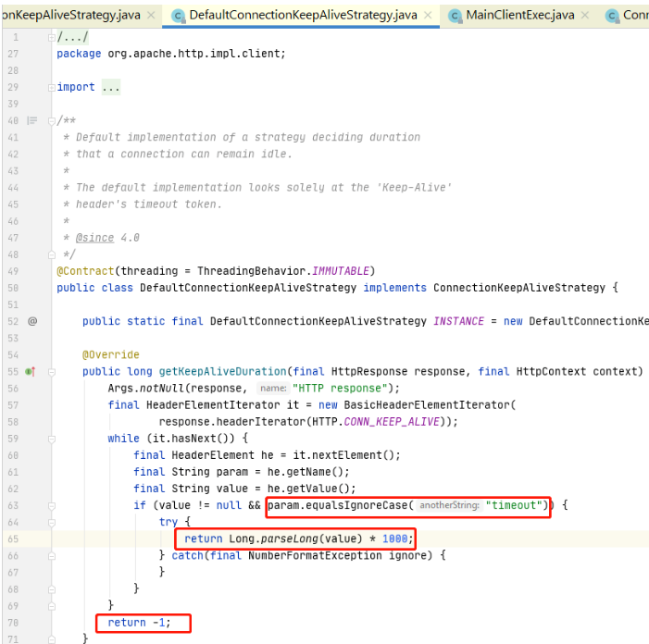649x644 pixels.
Task: Click the fold marker at catch line 66
Action: click(x=51, y=556)
